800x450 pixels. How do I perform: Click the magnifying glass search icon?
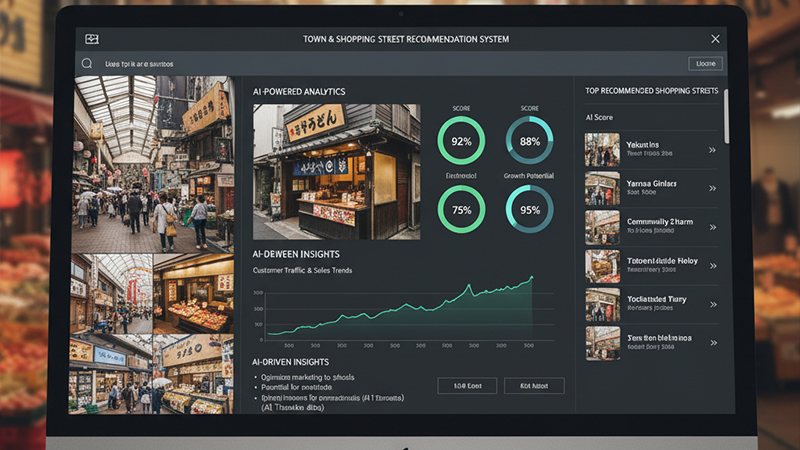[x=87, y=63]
